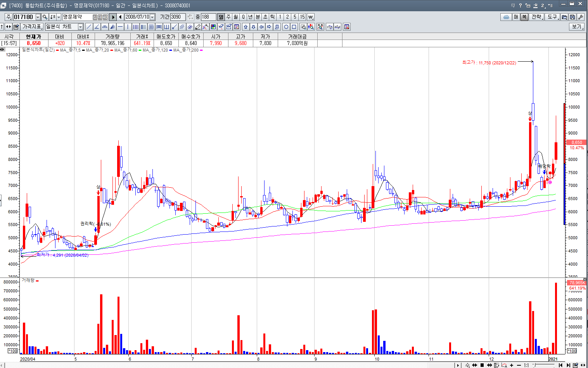Click the 기간 period input 3090
This screenshot has height=368, width=588.
click(178, 17)
